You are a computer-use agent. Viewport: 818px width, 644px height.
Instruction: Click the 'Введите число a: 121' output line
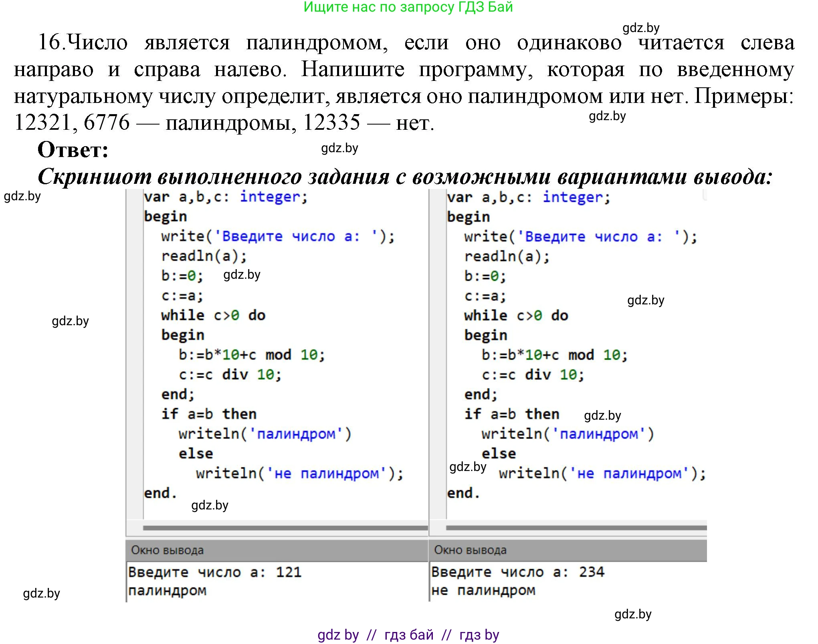[x=215, y=572]
